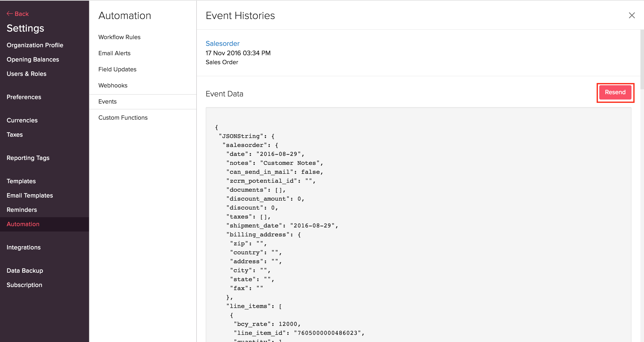Viewport: 644px width, 342px height.
Task: Click the Back arrow icon
Action: [9, 14]
